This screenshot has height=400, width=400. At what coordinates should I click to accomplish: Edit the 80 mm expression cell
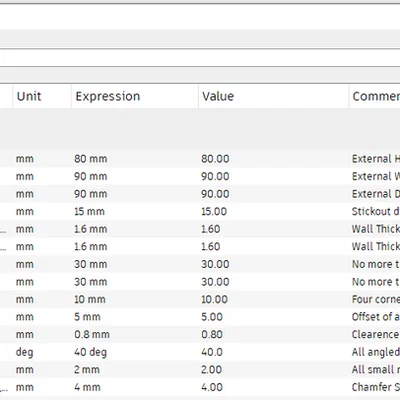135,159
